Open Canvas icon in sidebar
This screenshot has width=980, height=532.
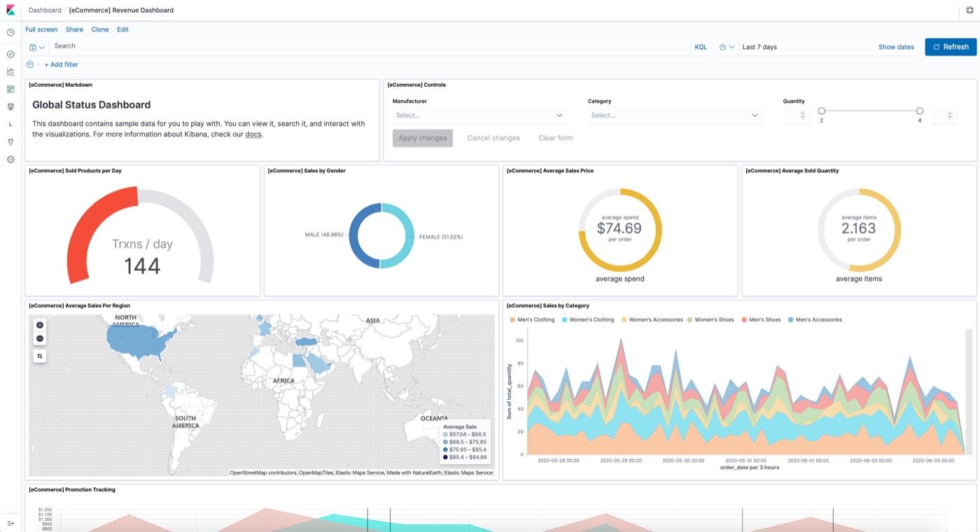coord(10,106)
